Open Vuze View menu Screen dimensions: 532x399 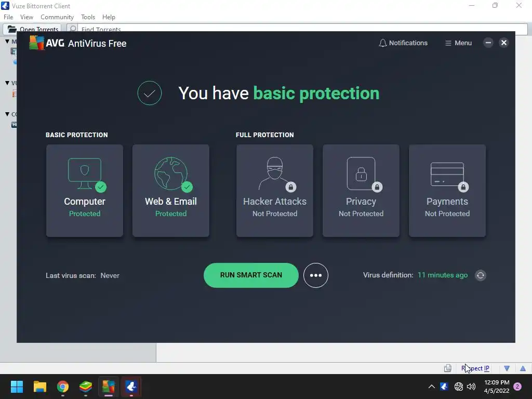point(27,17)
